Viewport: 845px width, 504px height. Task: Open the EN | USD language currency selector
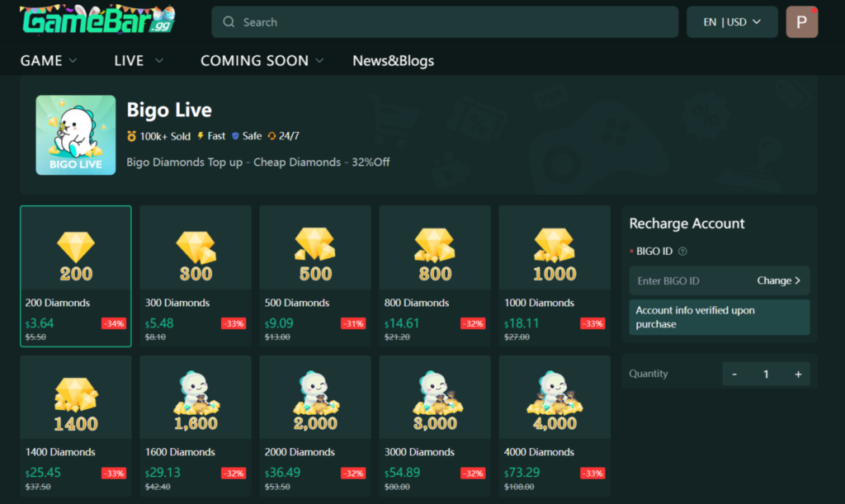732,22
